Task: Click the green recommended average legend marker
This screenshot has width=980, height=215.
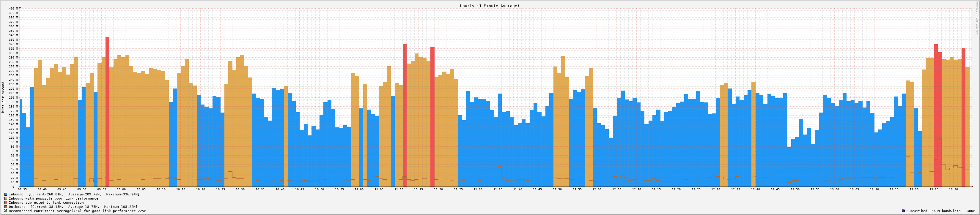Action: [6, 211]
